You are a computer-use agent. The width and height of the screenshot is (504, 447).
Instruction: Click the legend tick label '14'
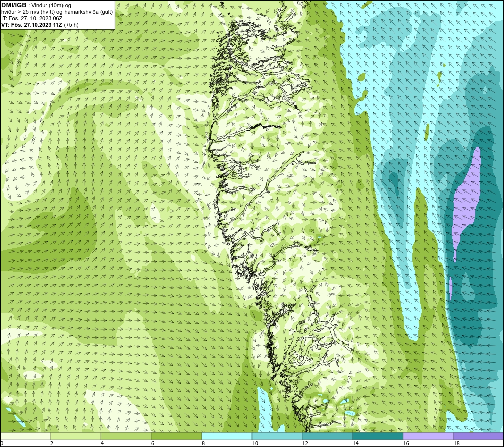point(355,444)
